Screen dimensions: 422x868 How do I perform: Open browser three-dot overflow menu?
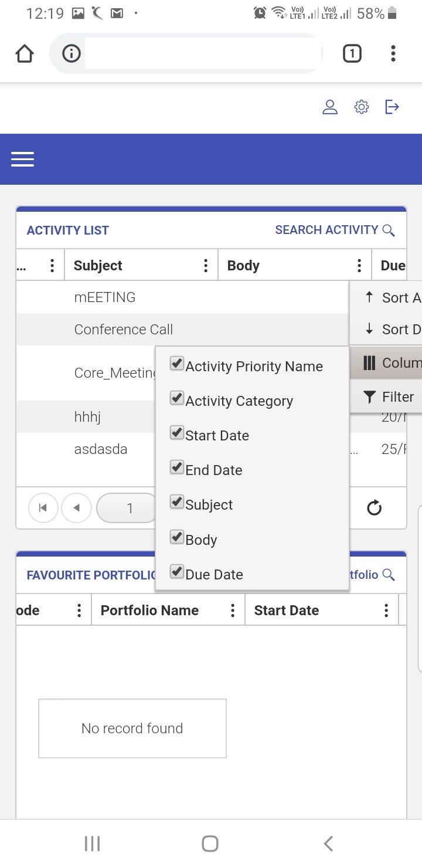point(393,54)
